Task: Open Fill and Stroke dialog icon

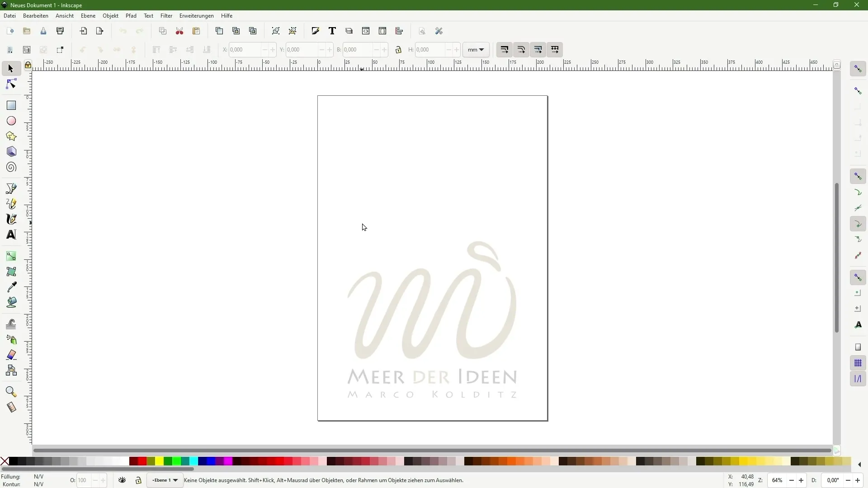Action: [316, 31]
